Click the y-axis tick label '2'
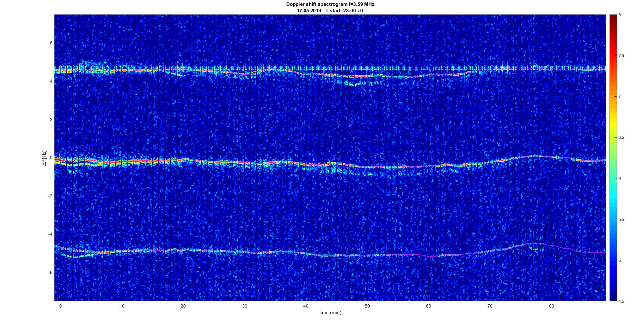 coord(51,119)
